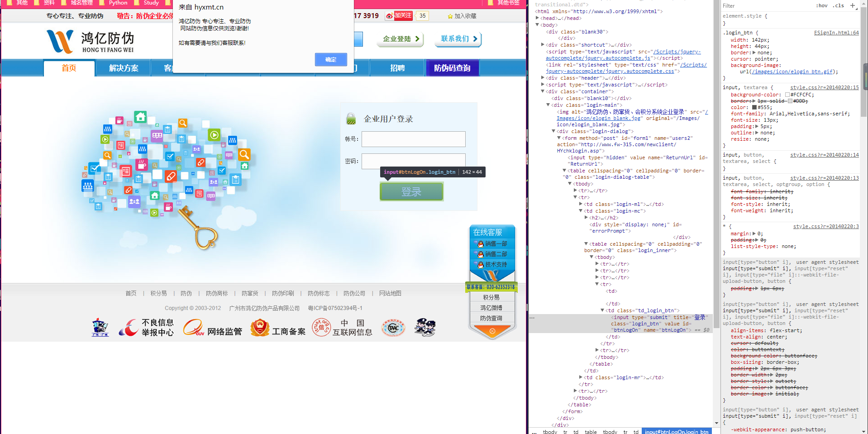Click the 鸿亿防伪 site logo
The height and width of the screenshot is (434, 868).
[90, 42]
